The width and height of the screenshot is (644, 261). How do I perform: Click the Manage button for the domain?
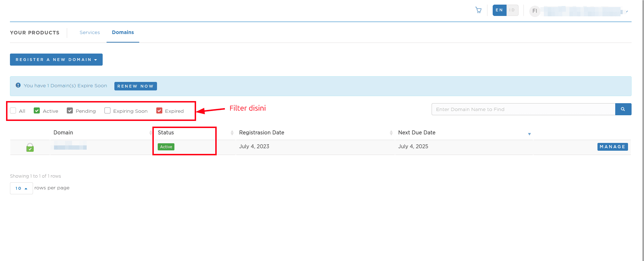tap(612, 147)
